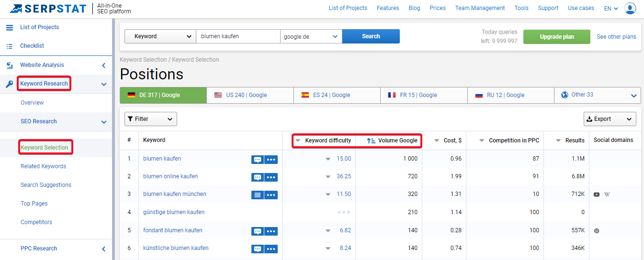Image resolution: width=644 pixels, height=260 pixels.
Task: Click the Keyword Research key icon
Action: [10, 84]
